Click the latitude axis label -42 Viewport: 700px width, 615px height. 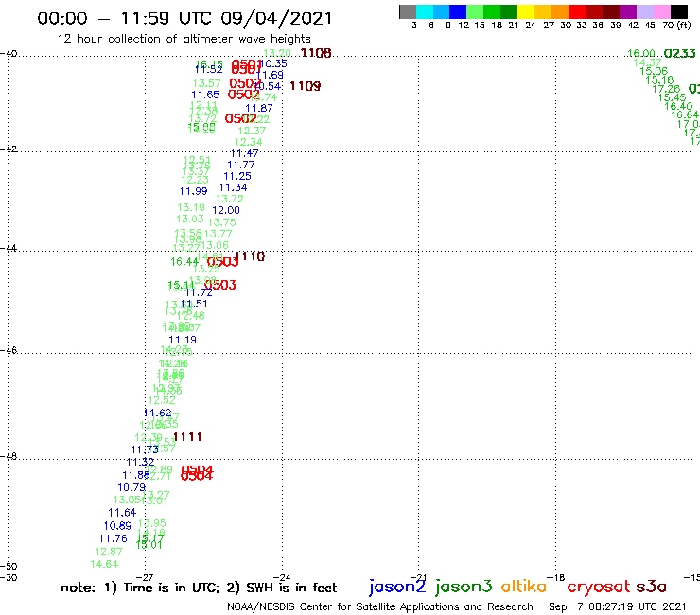(x=9, y=149)
